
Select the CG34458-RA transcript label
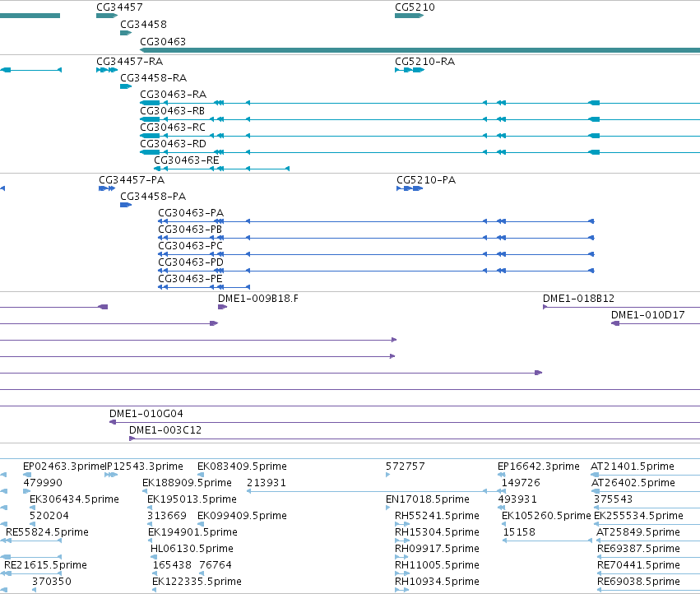154,78
